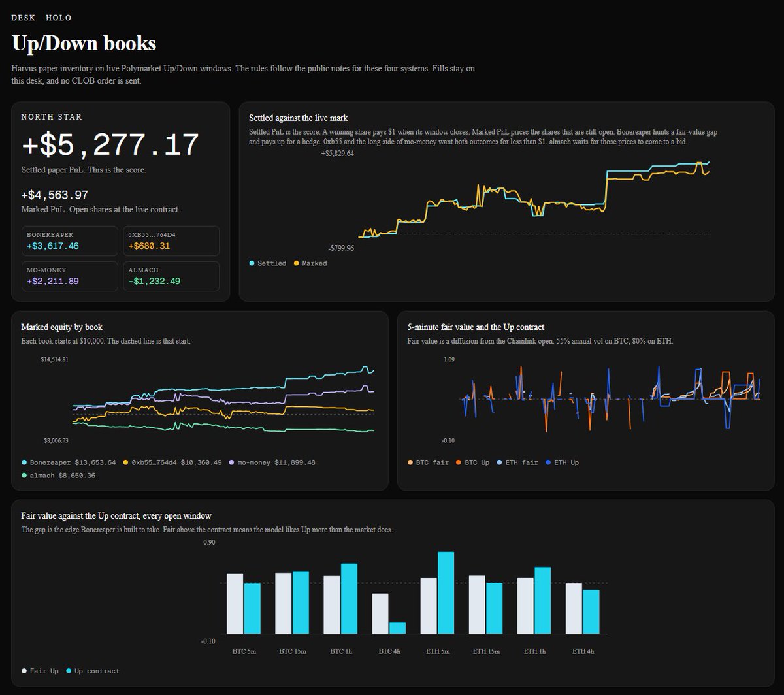This screenshot has height=695, width=784.
Task: Click the BTC 4h axis label
Action: coord(389,651)
